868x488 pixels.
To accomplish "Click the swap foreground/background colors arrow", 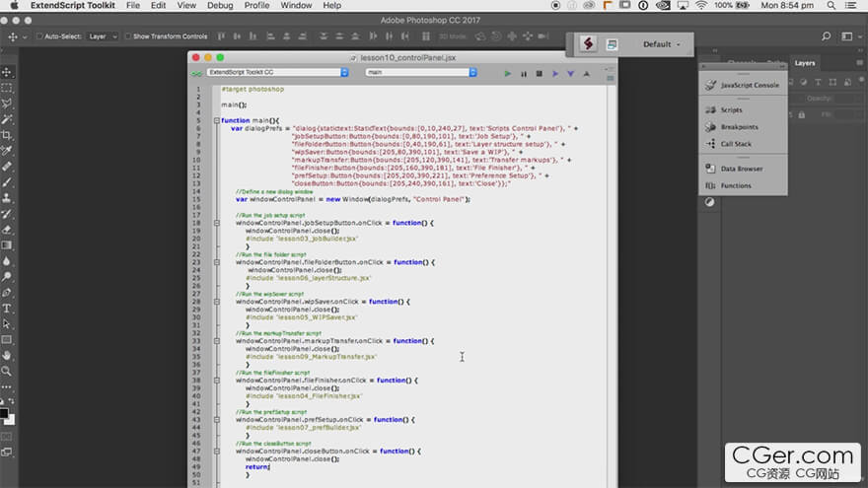I will point(12,400).
